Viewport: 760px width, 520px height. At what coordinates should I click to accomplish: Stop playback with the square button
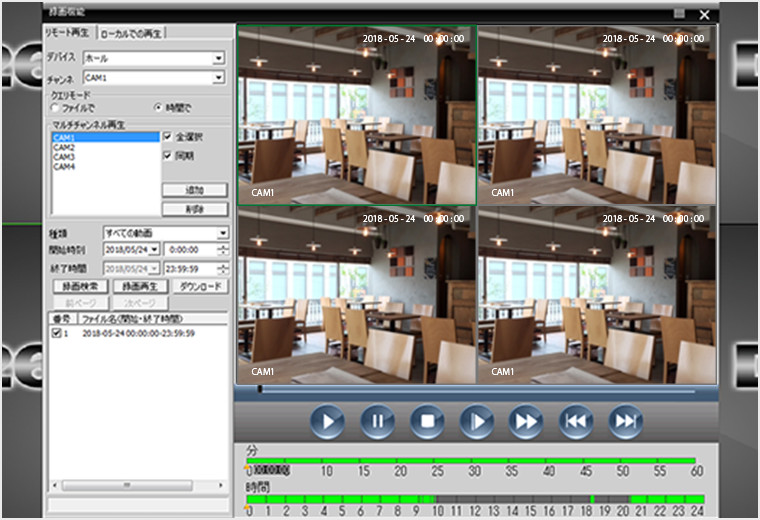coord(427,421)
